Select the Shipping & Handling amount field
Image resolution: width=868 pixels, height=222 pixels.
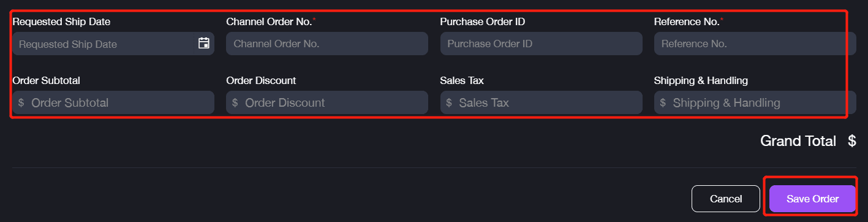755,102
